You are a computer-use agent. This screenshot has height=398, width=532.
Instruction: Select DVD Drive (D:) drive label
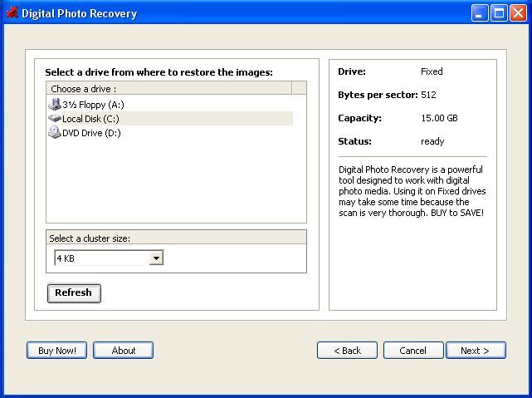pos(91,133)
